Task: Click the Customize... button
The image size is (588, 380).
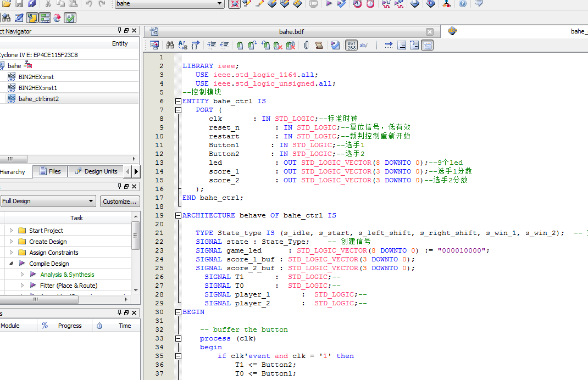Action: [x=120, y=201]
